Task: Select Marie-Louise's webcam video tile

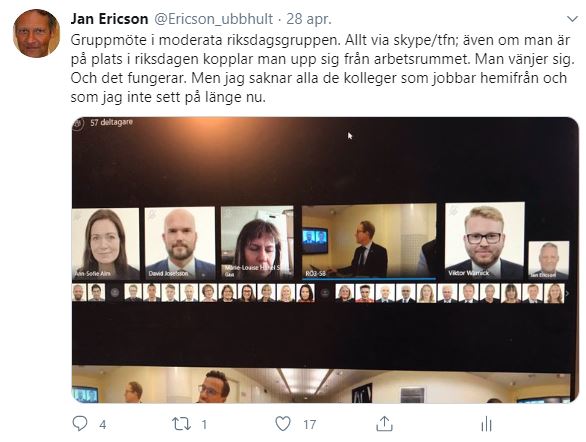Action: pos(257,243)
